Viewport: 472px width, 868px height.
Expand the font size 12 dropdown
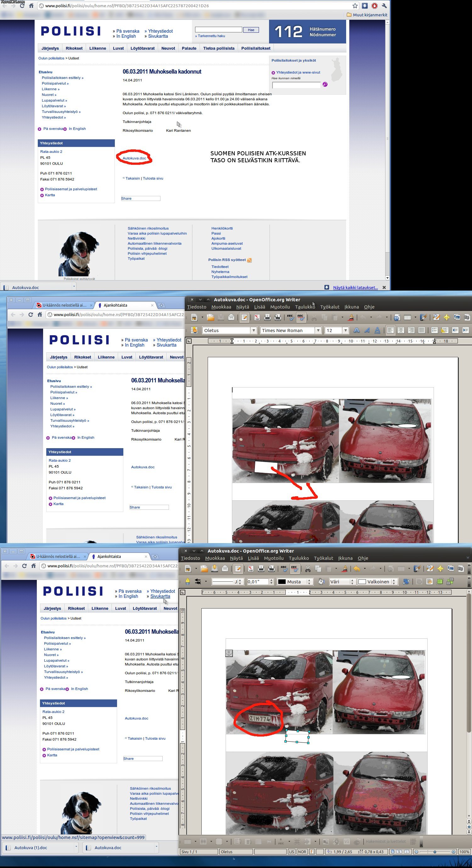coord(345,331)
